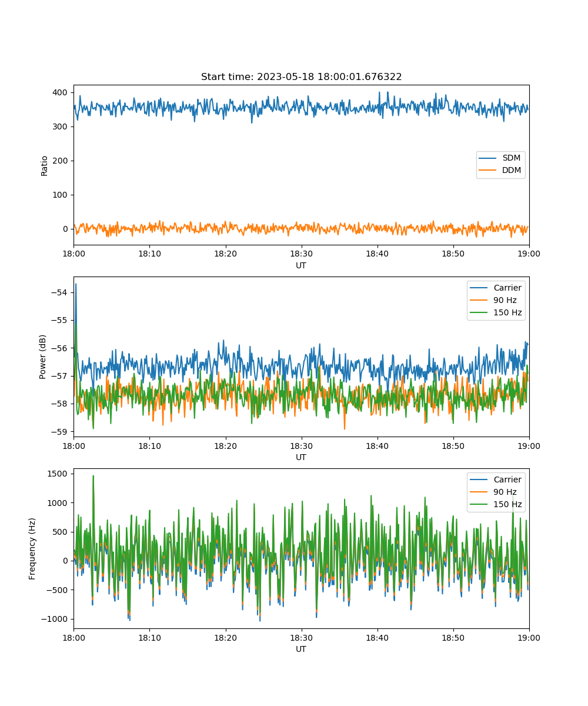Click the 18:20 tick under the Frequency plot
This screenshot has width=588, height=706.
coord(225,638)
